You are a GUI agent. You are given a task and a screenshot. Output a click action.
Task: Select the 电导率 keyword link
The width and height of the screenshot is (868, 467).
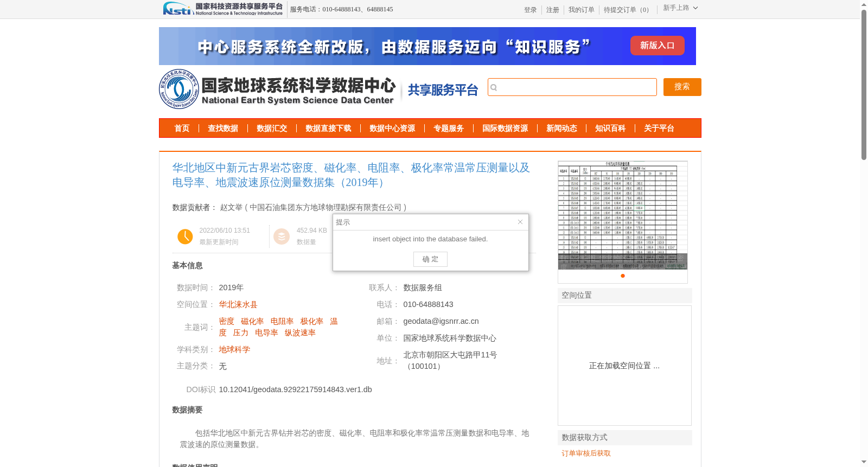[x=266, y=333]
